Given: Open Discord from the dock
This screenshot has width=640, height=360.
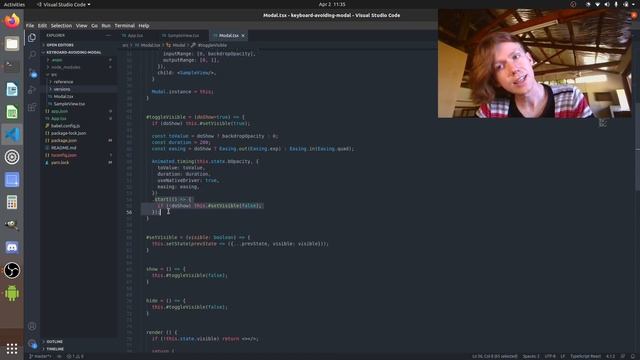Looking at the screenshot, I should (12, 247).
